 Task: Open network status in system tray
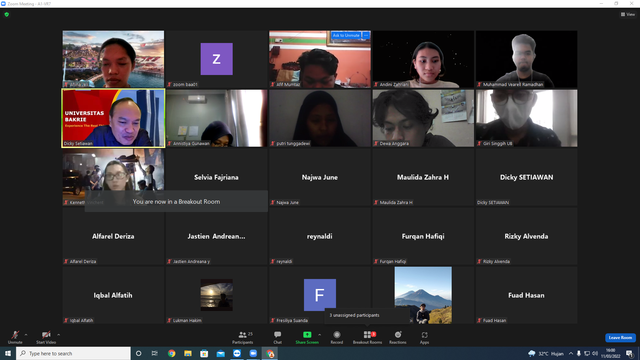[x=587, y=353]
